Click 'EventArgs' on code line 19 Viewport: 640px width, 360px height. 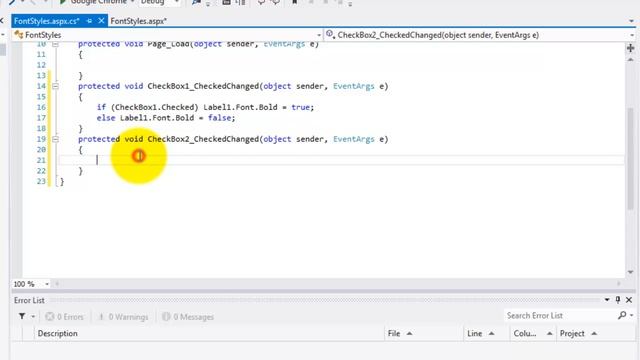[353, 139]
